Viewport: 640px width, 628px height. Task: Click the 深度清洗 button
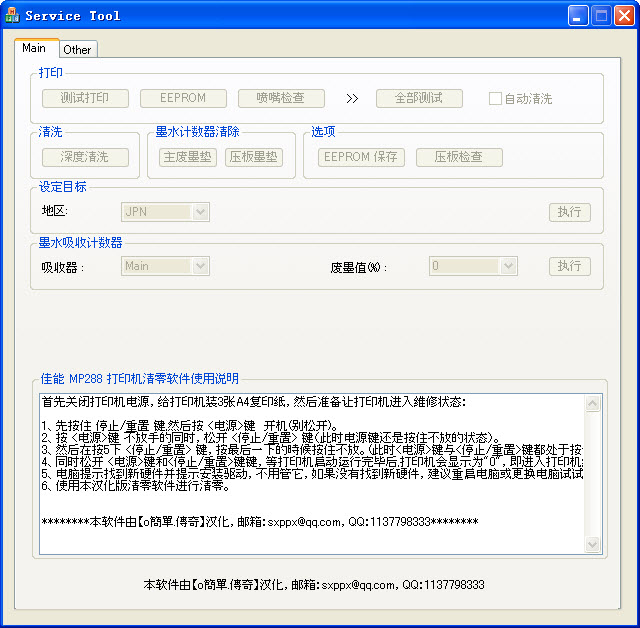pos(85,157)
